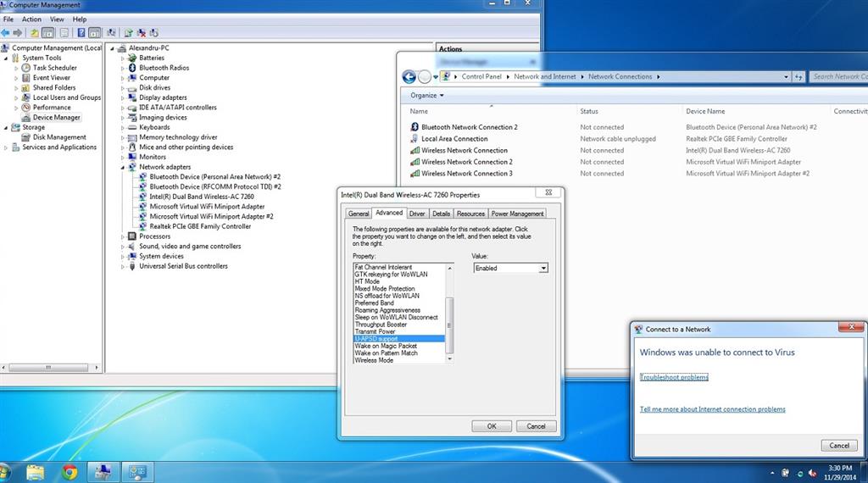The image size is (868, 483).
Task: Click the Back button in Network Connections window
Action: pyautogui.click(x=409, y=77)
